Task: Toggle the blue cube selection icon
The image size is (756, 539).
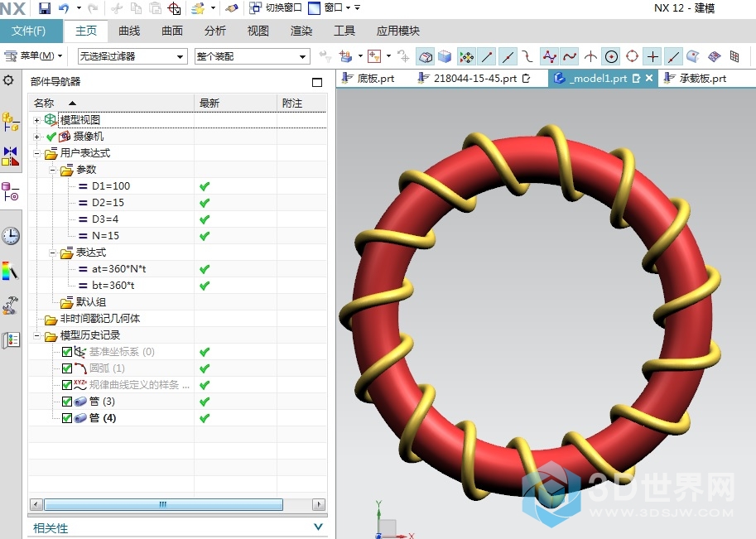Action: pos(445,57)
